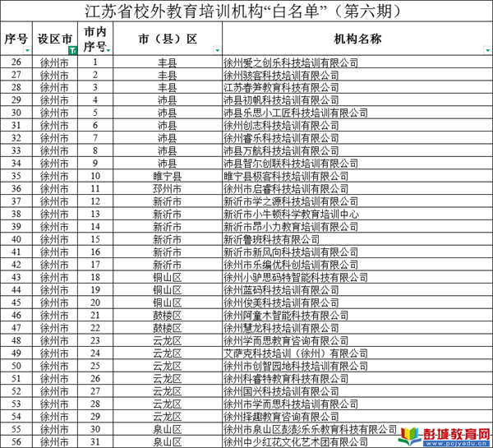Open the active 设区市 column filter
This screenshot has width=493, height=448.
(72, 50)
